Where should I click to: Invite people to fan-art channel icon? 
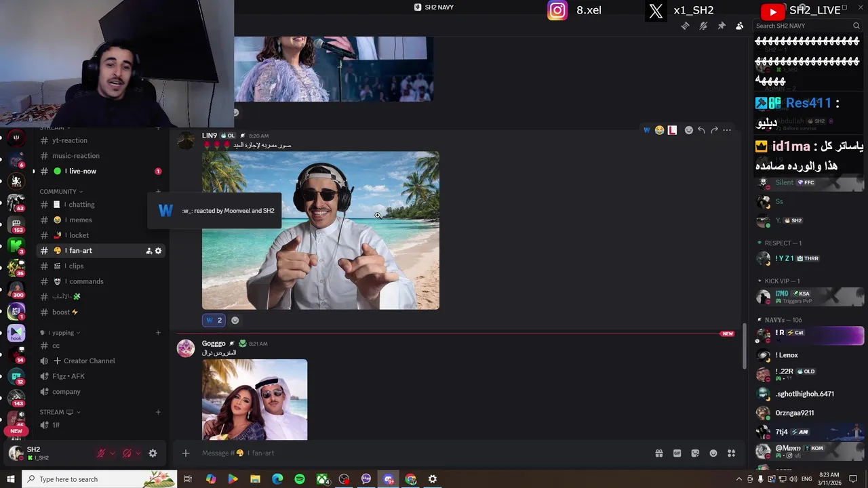[x=149, y=251]
